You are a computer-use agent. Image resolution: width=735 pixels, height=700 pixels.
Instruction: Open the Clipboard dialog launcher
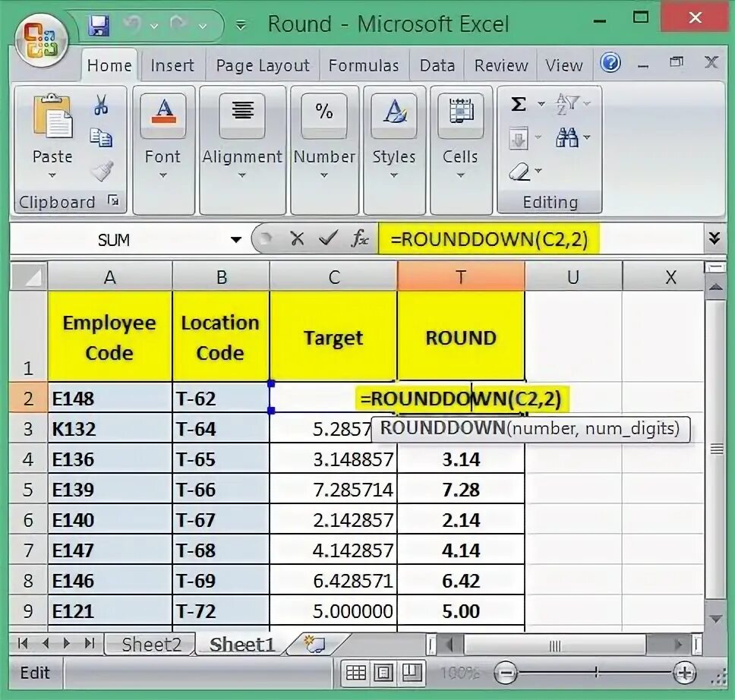[113, 201]
